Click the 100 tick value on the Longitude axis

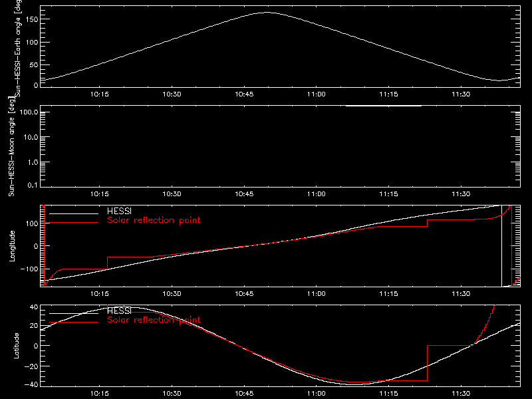coord(32,223)
